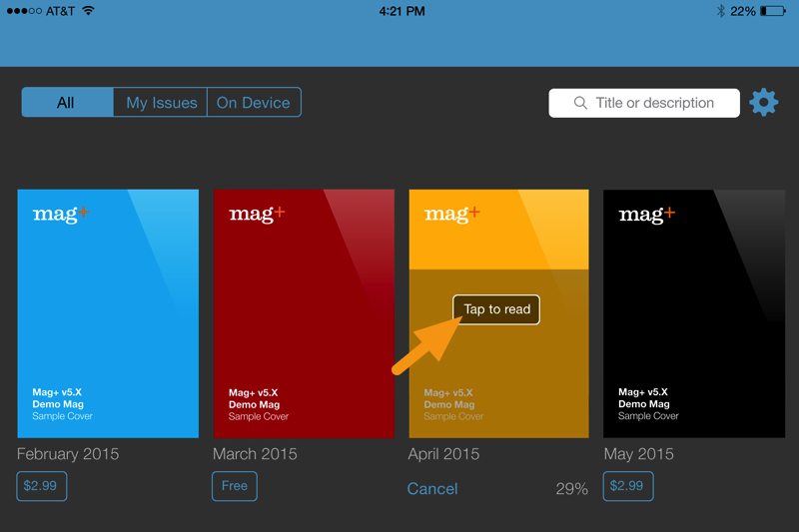Tap the AT&T carrier label
The width and height of the screenshot is (799, 532).
pos(60,11)
